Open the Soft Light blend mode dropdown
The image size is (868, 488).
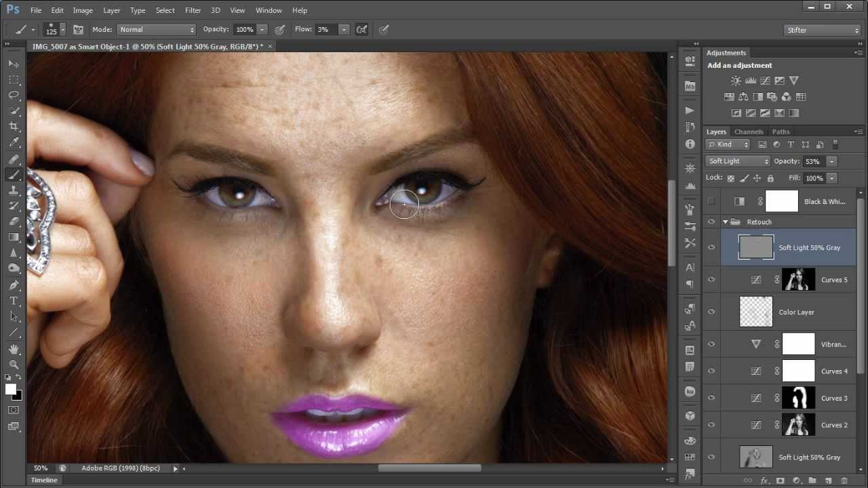[x=738, y=161]
